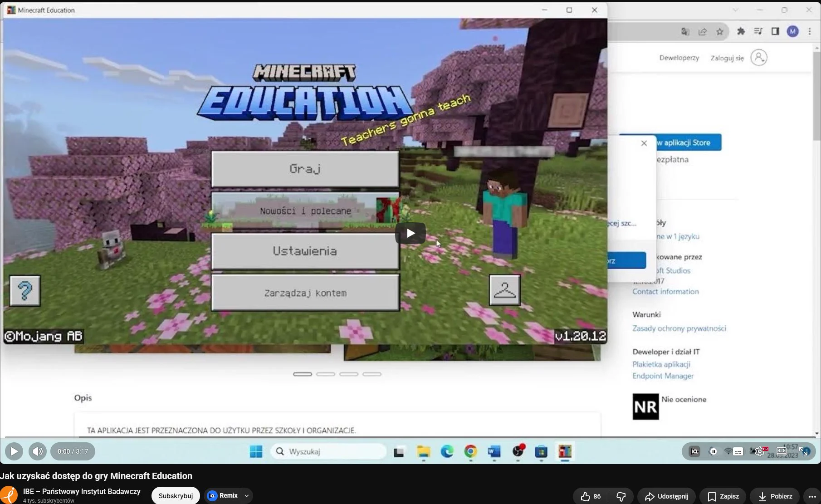Click the large play overlay in the video center
This screenshot has height=504, width=821.
click(410, 233)
